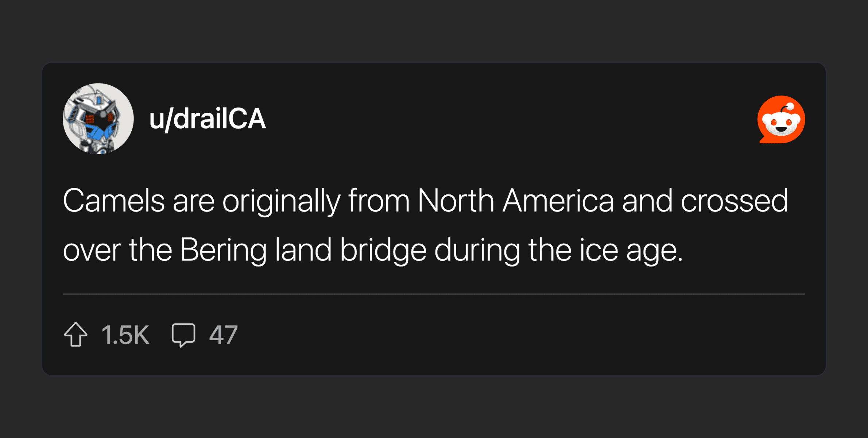This screenshot has width=868, height=438.
Task: Click the word "crossed" in the post
Action: [734, 201]
